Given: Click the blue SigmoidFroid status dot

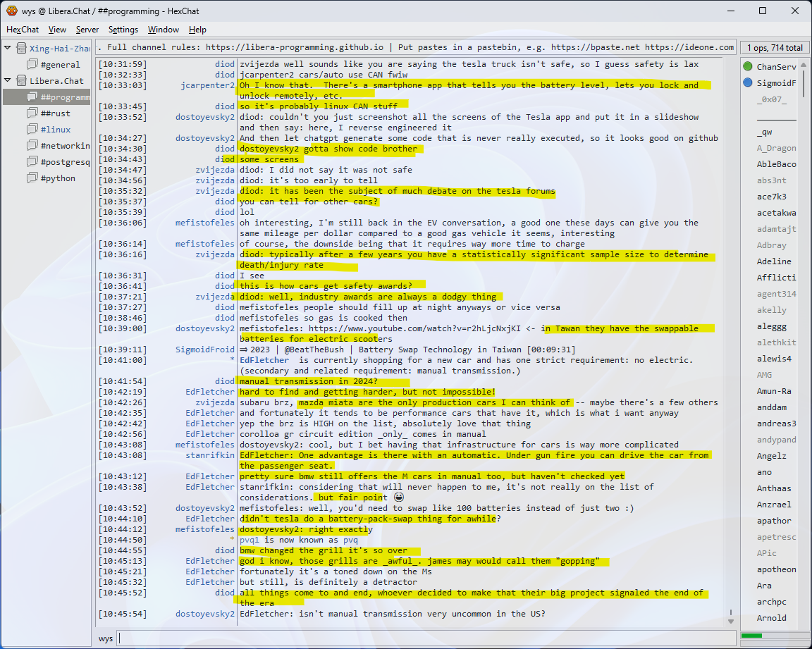Looking at the screenshot, I should click(x=748, y=83).
